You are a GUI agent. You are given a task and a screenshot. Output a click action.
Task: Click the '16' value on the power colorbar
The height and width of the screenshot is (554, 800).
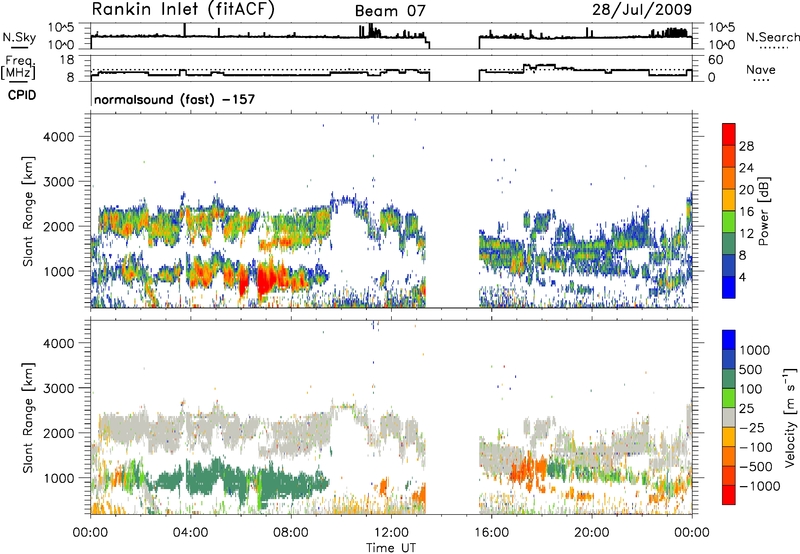(746, 212)
